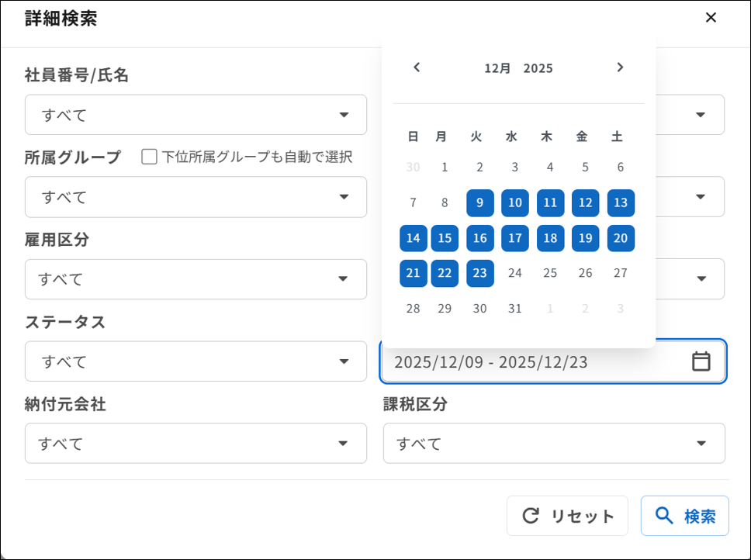
Task: Close the 詳細検索 dialog with the X icon
Action: point(711,17)
